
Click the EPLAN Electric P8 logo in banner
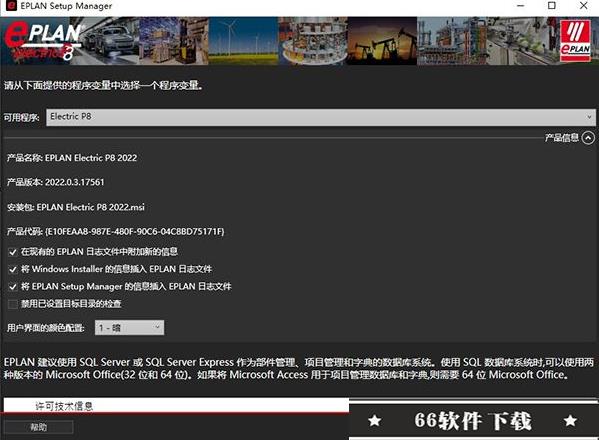pyautogui.click(x=43, y=40)
